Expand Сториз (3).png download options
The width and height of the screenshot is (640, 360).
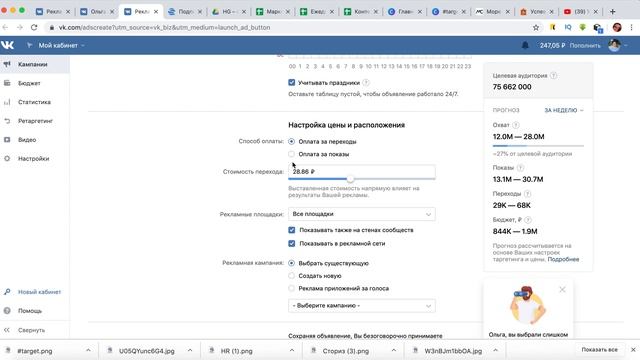393,350
